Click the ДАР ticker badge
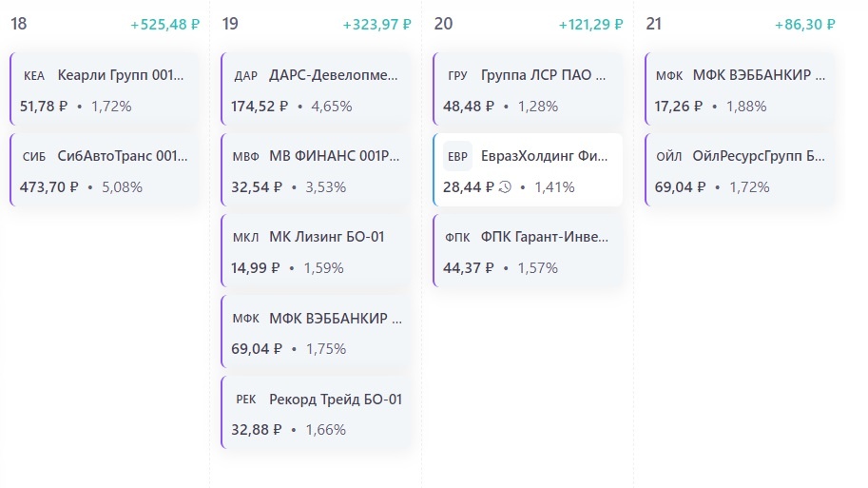Screen dimensions: 868x488 coord(246,75)
